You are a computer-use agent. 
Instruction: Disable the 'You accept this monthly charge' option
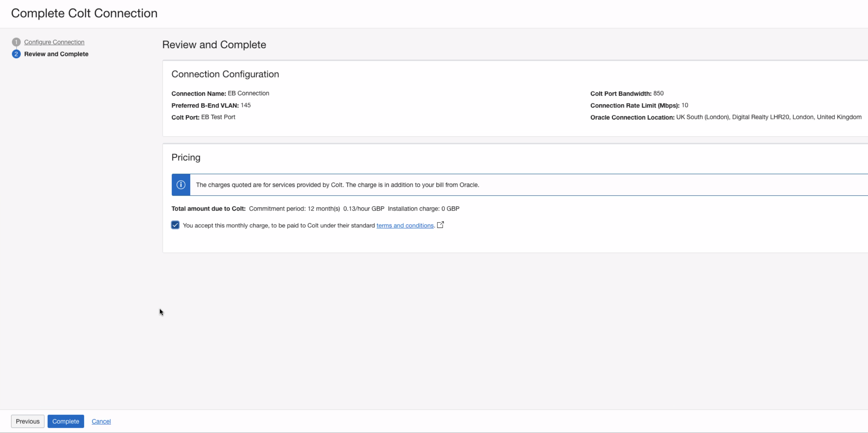click(175, 225)
